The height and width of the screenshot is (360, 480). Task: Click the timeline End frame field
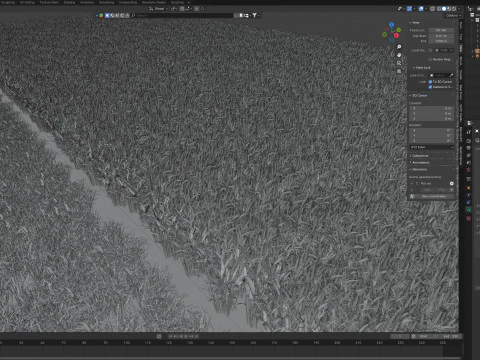451,336
